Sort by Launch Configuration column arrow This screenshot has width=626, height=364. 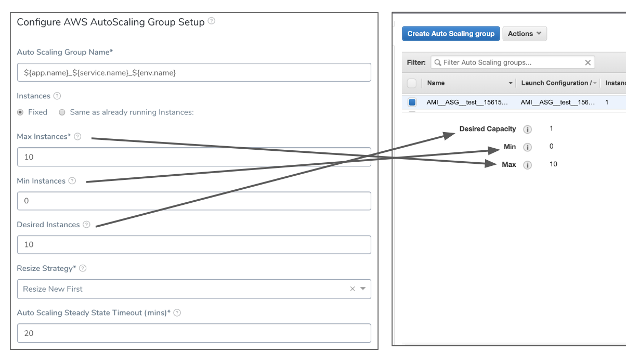click(x=594, y=83)
